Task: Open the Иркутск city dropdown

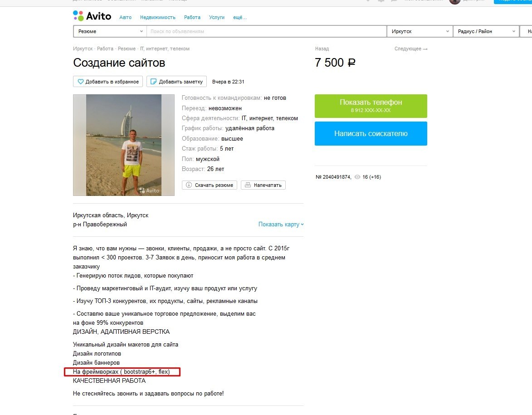Action: coord(420,31)
